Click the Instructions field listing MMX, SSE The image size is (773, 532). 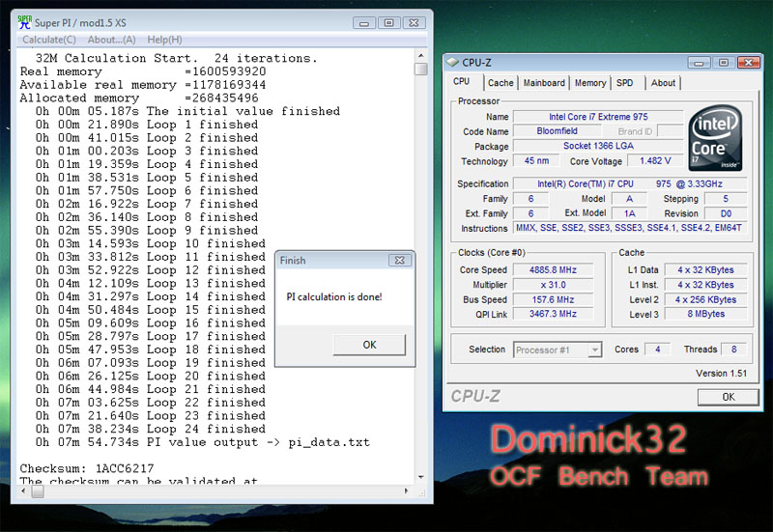pos(630,228)
